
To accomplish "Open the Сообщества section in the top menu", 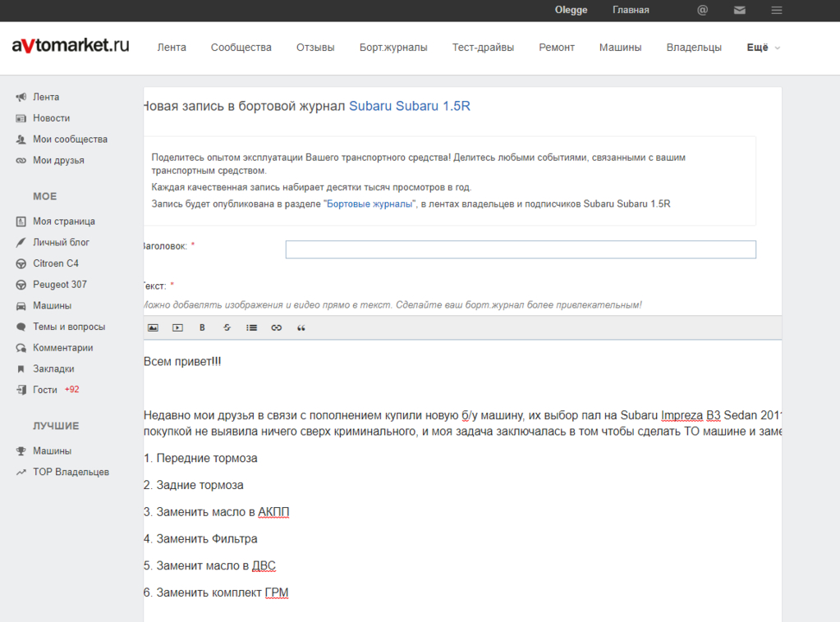I will tap(241, 48).
